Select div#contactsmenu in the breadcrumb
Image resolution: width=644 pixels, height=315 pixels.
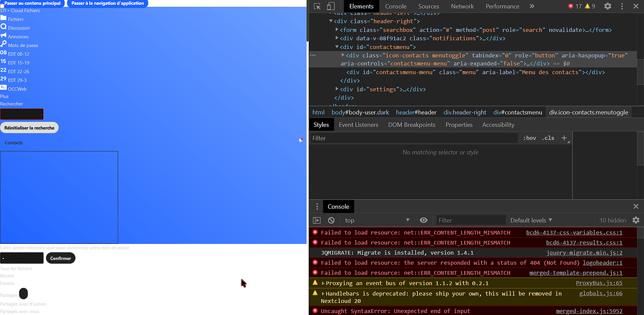[518, 112]
